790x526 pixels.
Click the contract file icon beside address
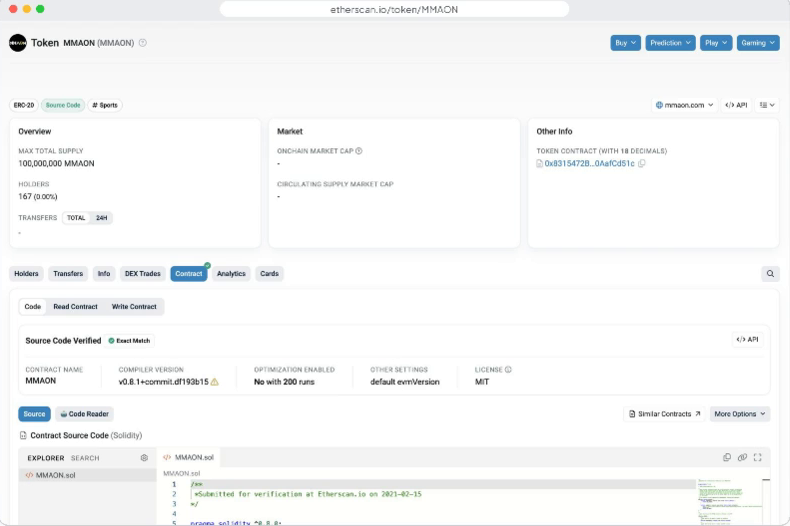[540, 163]
